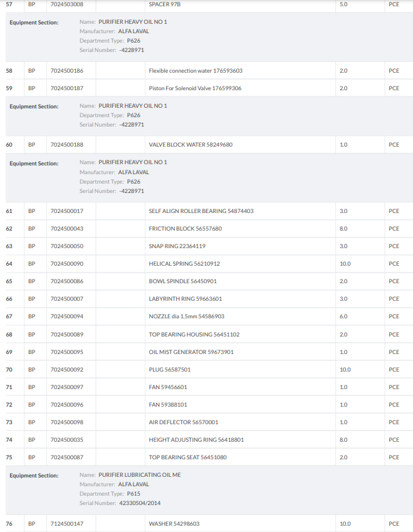Click the FRICTION BLOCK 56557680 row
This screenshot has height=532, width=413.
click(x=185, y=229)
